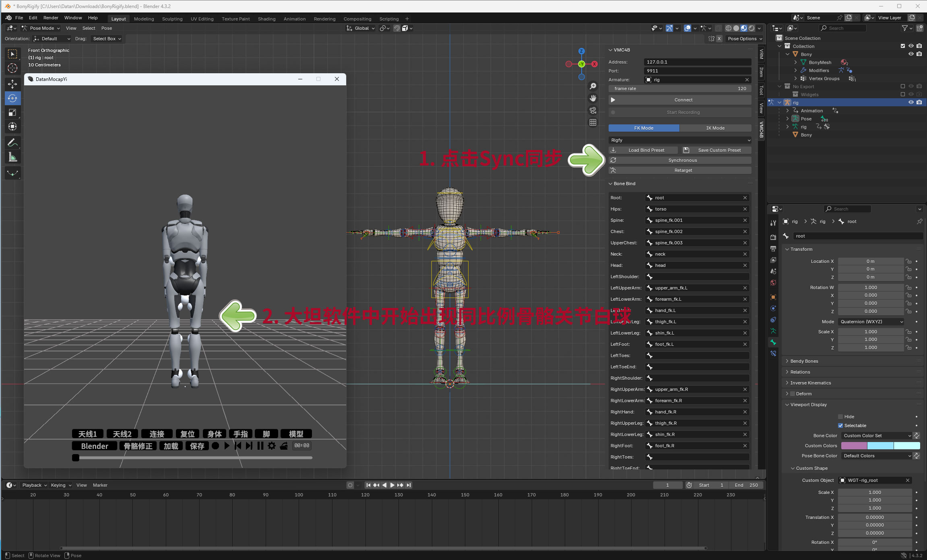Screen dimensions: 927x560
Task: Click the Cursor tool icon
Action: (12, 68)
